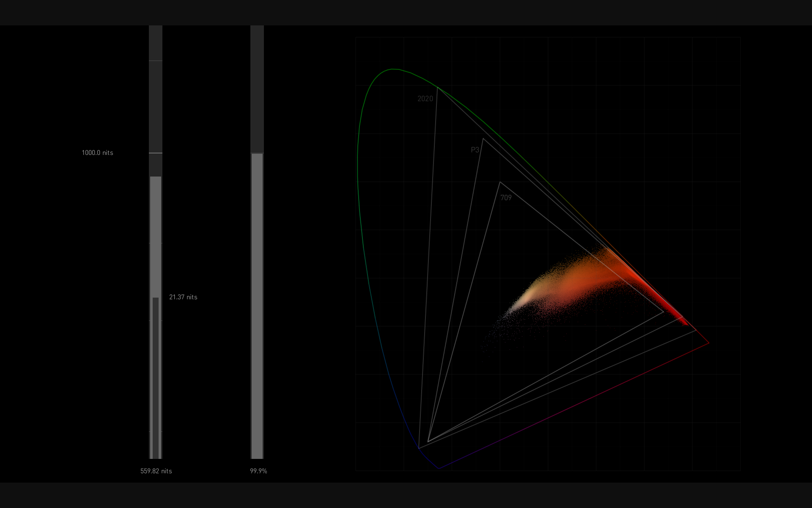Click the 99.9% gamut coverage value
Viewport: 812px width, 508px height.
point(258,471)
